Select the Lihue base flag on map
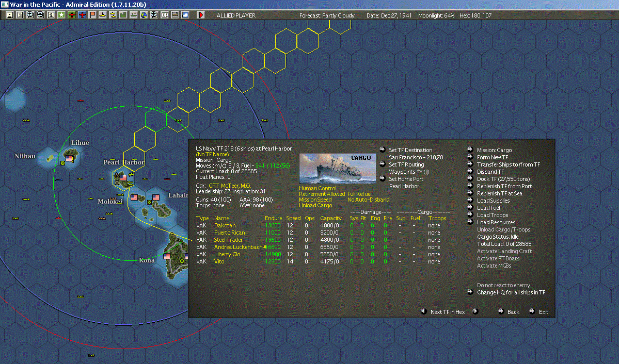The height and width of the screenshot is (364, 619). pyautogui.click(x=70, y=158)
